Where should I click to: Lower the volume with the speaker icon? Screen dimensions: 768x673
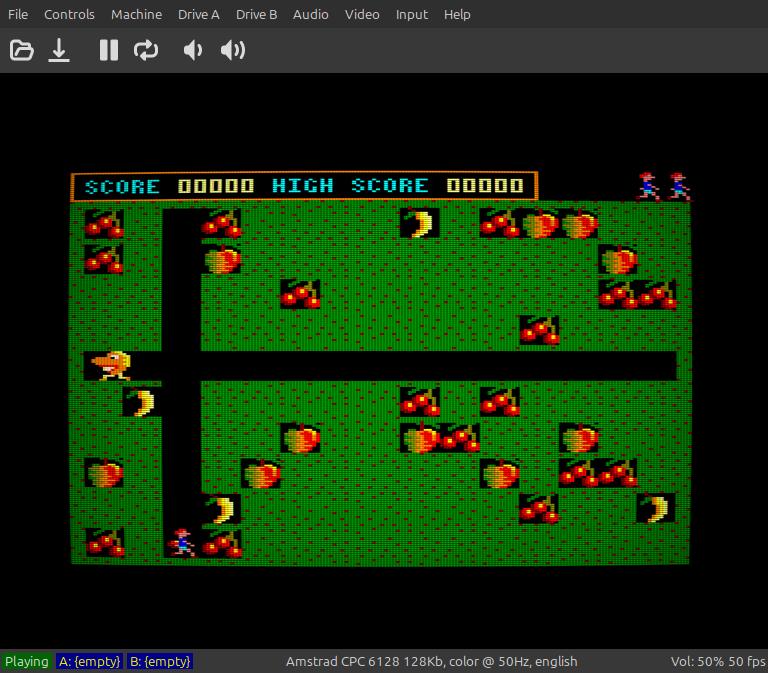(192, 50)
